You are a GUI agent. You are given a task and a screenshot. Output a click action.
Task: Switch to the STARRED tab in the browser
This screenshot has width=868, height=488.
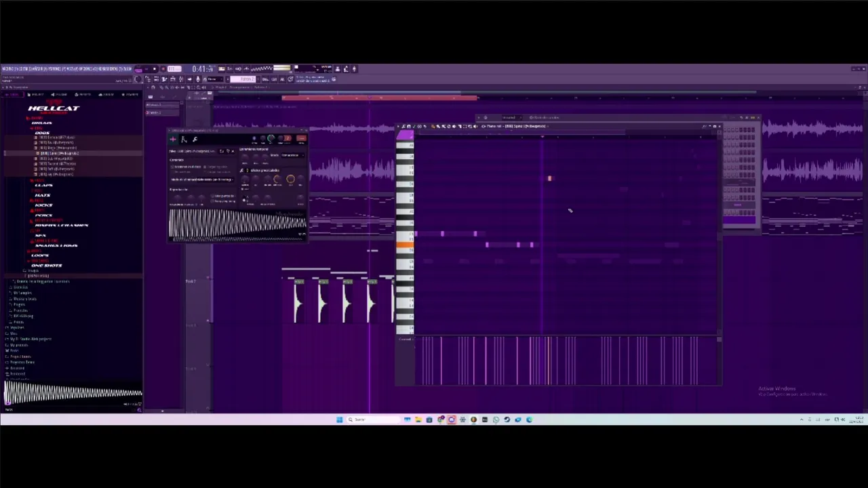130,94
